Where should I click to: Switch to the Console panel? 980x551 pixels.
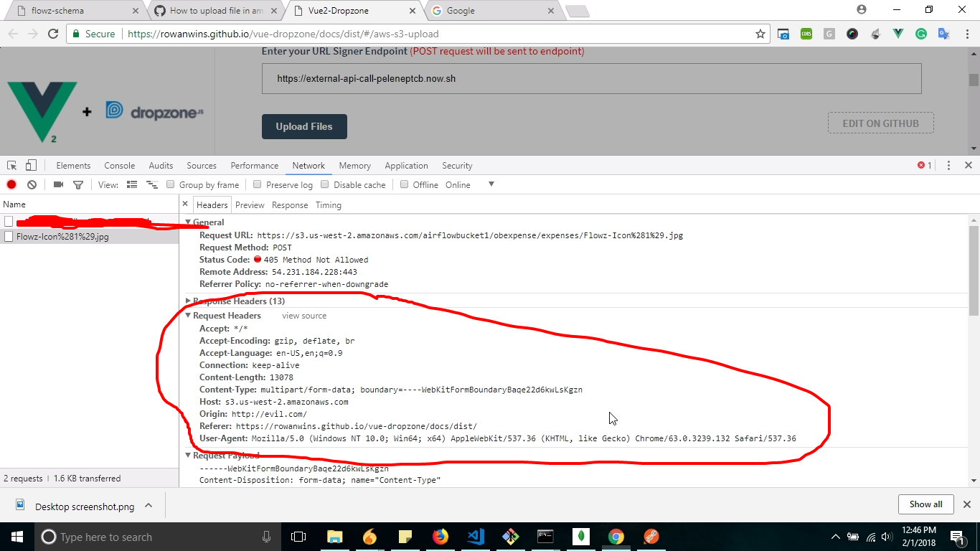click(119, 165)
